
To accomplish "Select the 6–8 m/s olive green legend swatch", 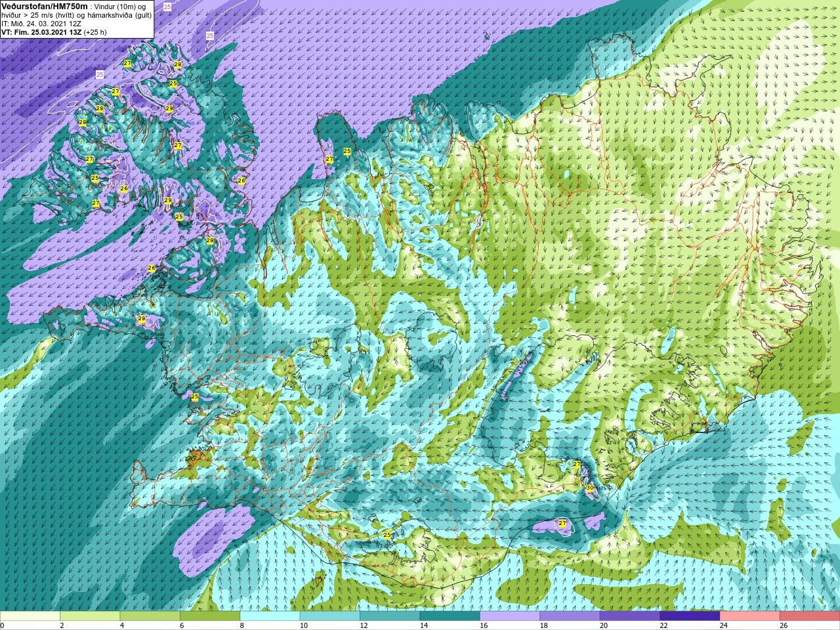I will 210,616.
